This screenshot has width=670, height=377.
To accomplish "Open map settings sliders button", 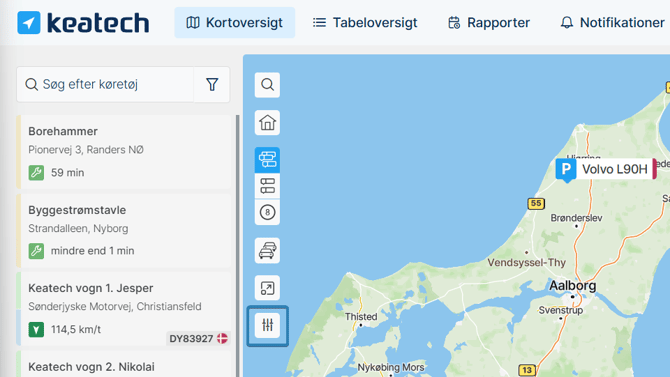I will (x=267, y=325).
